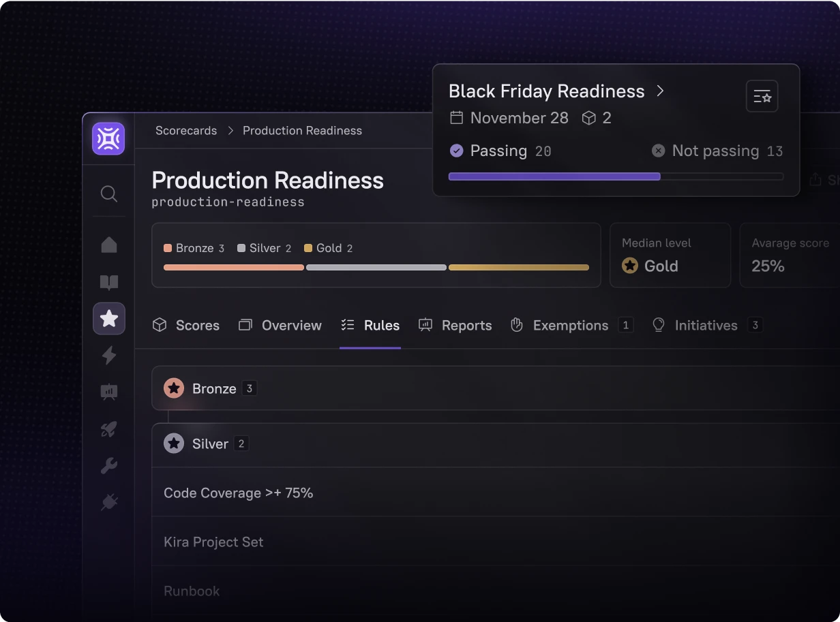The width and height of the screenshot is (840, 622).
Task: Open the Reports tab
Action: tap(455, 326)
